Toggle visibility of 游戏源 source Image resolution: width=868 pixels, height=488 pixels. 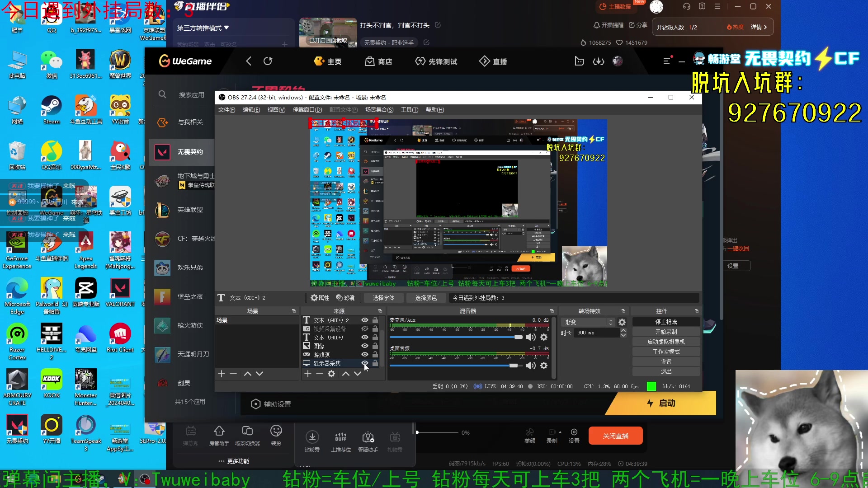tap(364, 354)
